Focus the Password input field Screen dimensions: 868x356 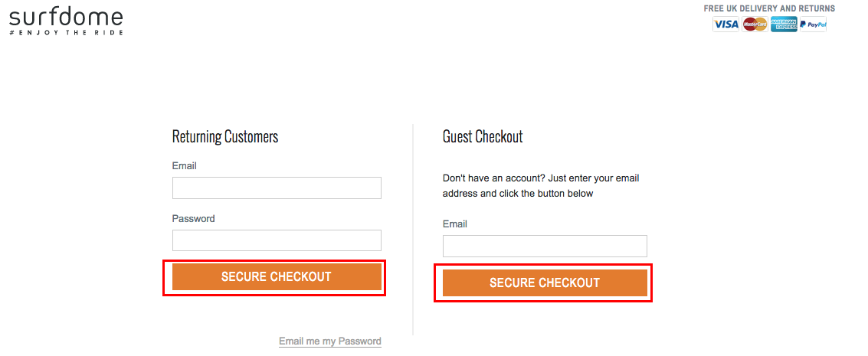(x=277, y=240)
